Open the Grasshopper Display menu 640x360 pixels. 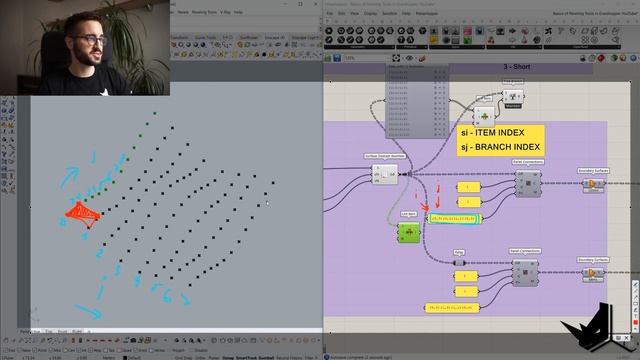click(x=371, y=13)
